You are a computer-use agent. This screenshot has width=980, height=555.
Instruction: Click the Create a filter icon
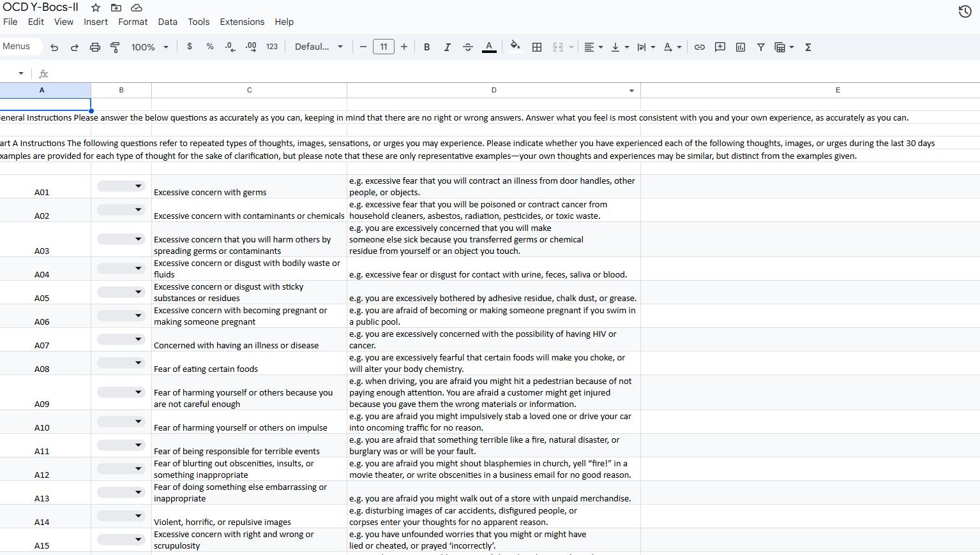[761, 47]
